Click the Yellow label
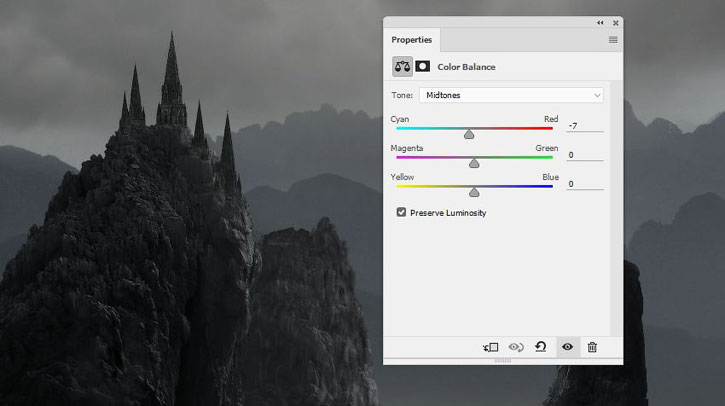Viewport: 725px width, 406px height. click(x=402, y=177)
